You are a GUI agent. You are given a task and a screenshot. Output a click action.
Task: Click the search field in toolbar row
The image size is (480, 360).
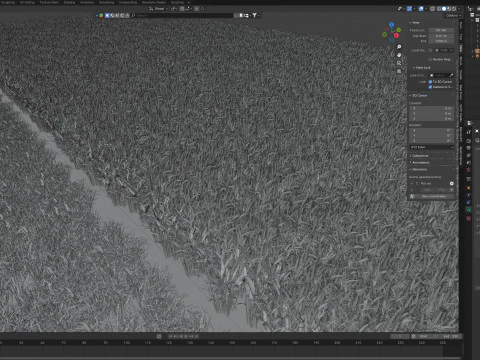[184, 15]
